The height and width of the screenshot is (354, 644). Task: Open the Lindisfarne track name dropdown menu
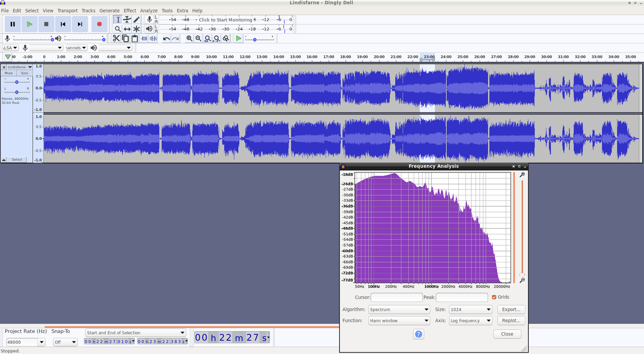pos(20,67)
